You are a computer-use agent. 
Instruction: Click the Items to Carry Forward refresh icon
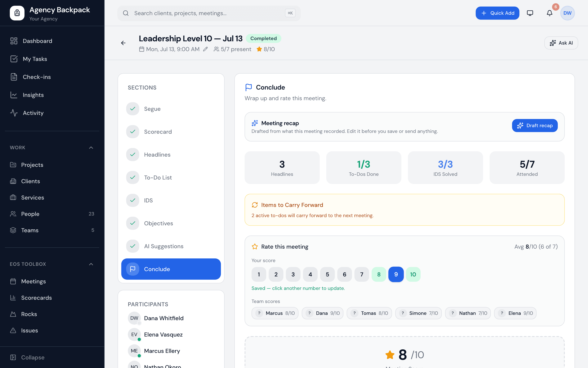pos(255,205)
